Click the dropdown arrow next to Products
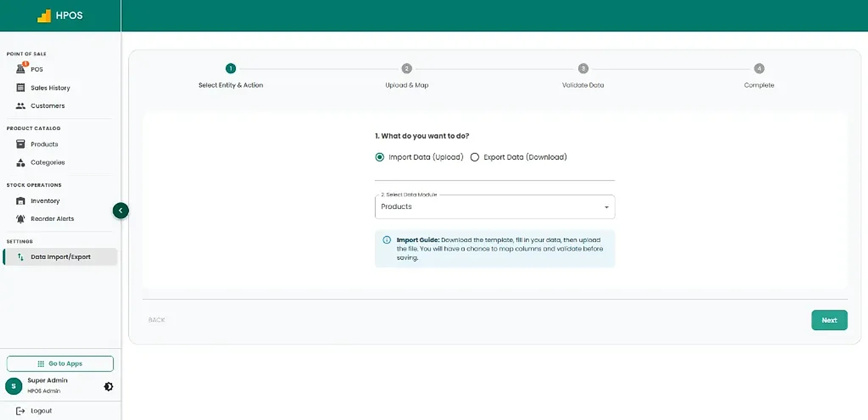 click(x=606, y=207)
